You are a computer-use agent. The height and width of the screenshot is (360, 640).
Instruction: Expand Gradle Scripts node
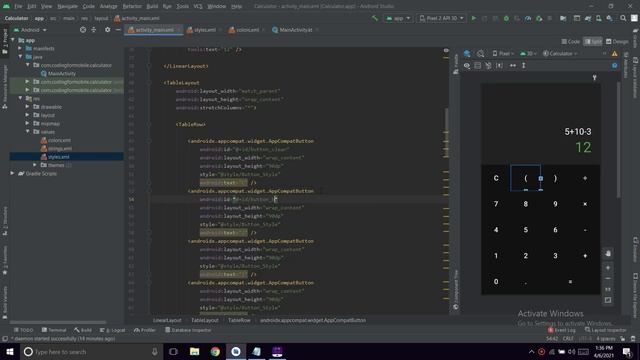click(x=12, y=173)
